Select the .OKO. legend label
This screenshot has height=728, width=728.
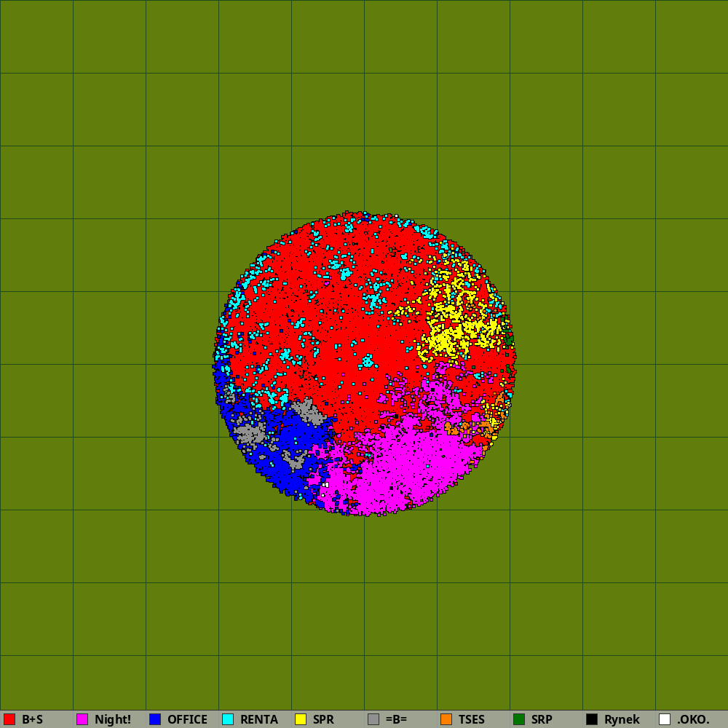click(693, 719)
